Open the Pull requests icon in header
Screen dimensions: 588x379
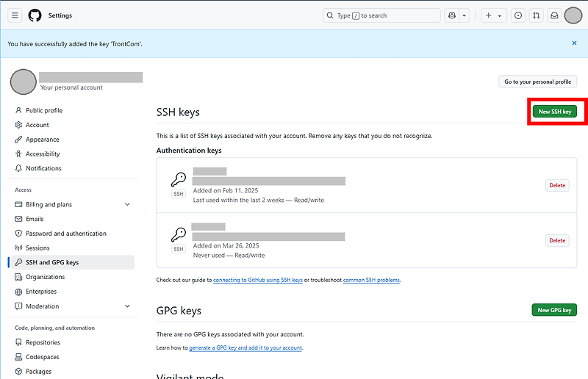(537, 15)
